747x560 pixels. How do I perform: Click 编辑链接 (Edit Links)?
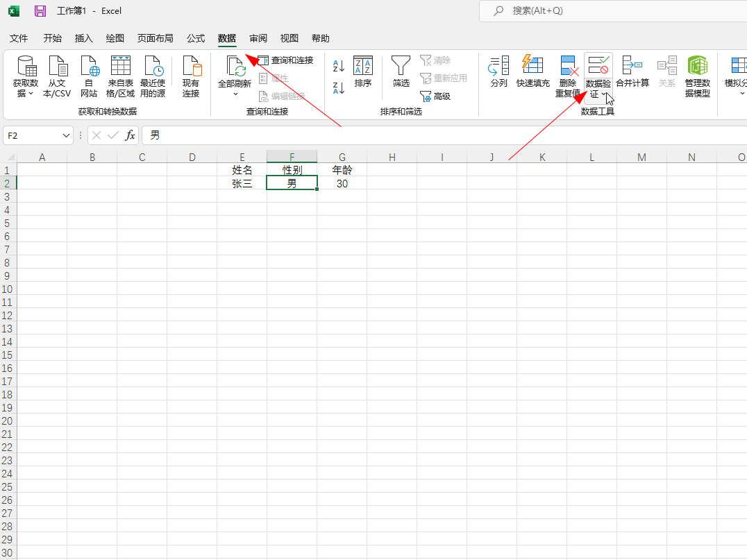(x=281, y=96)
